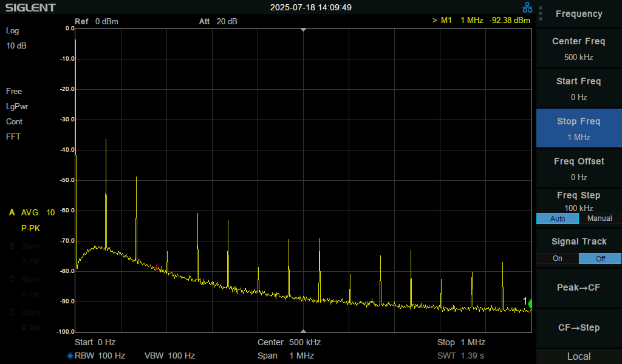Click the LgPwr averaging label

pyautogui.click(x=17, y=107)
